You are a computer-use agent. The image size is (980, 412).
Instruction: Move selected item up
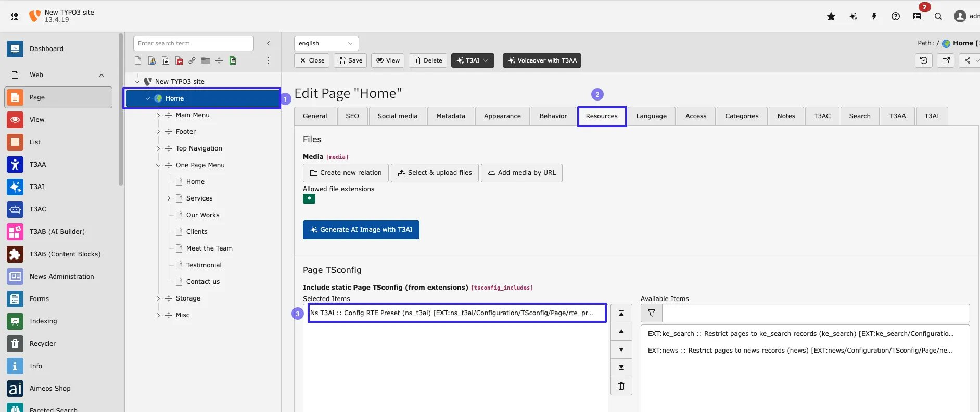click(621, 331)
